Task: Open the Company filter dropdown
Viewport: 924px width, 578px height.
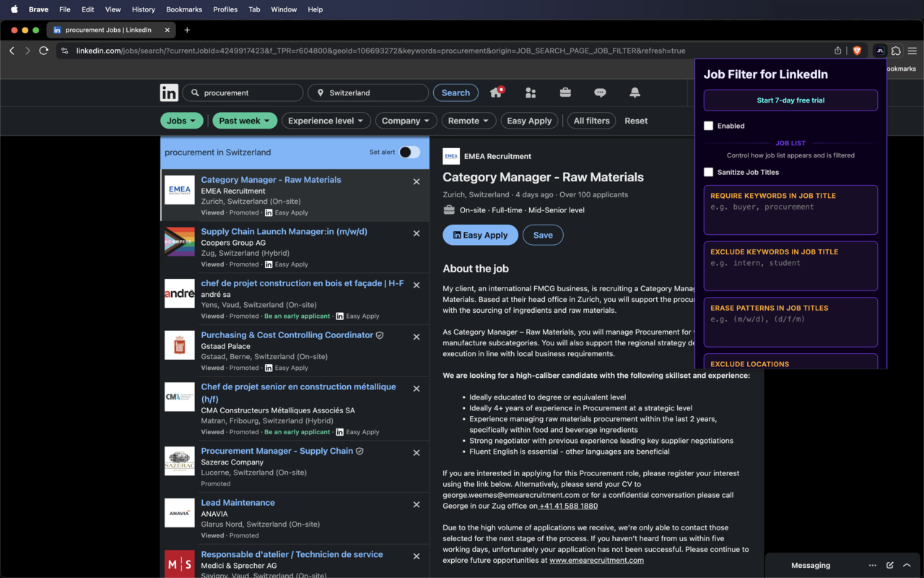Action: (406, 121)
